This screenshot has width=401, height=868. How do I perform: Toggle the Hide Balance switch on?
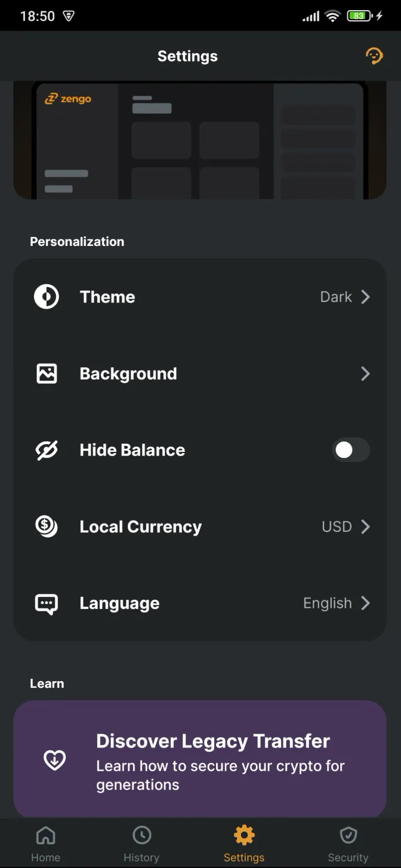(350, 450)
